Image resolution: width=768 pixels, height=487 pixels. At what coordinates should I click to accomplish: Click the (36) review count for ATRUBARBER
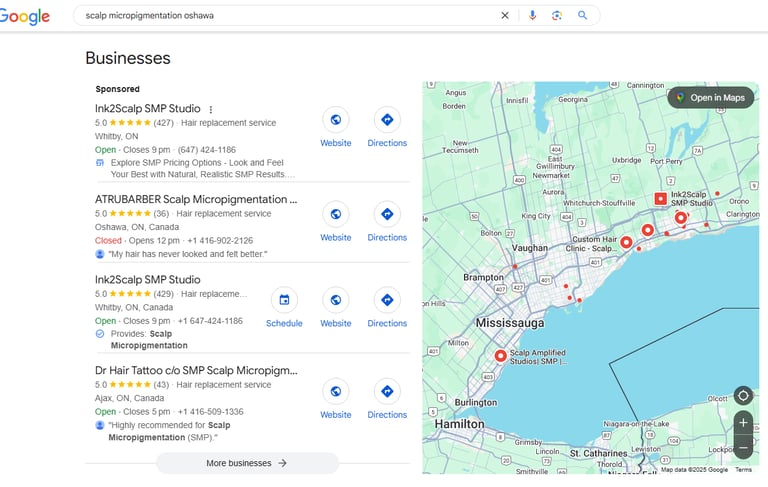161,214
